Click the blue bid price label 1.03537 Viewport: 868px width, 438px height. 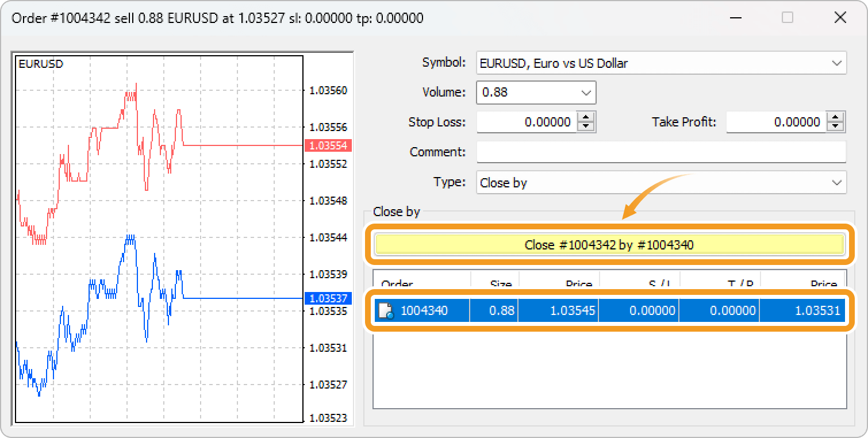point(328,298)
